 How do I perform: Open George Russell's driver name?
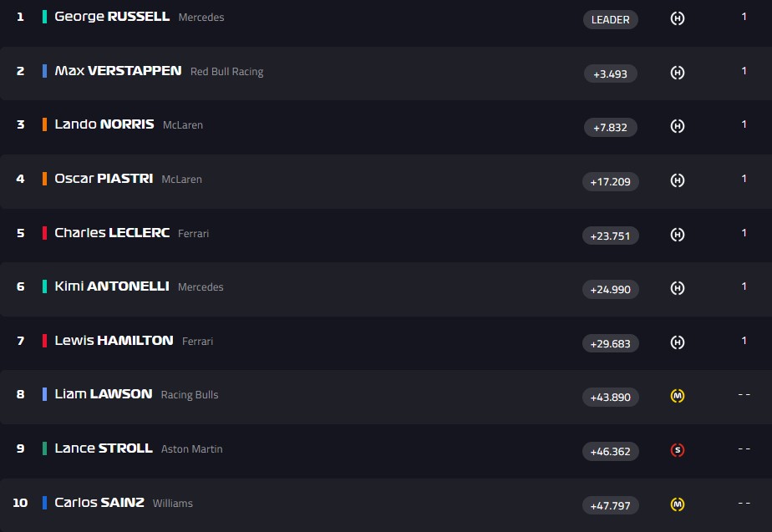[x=112, y=17]
